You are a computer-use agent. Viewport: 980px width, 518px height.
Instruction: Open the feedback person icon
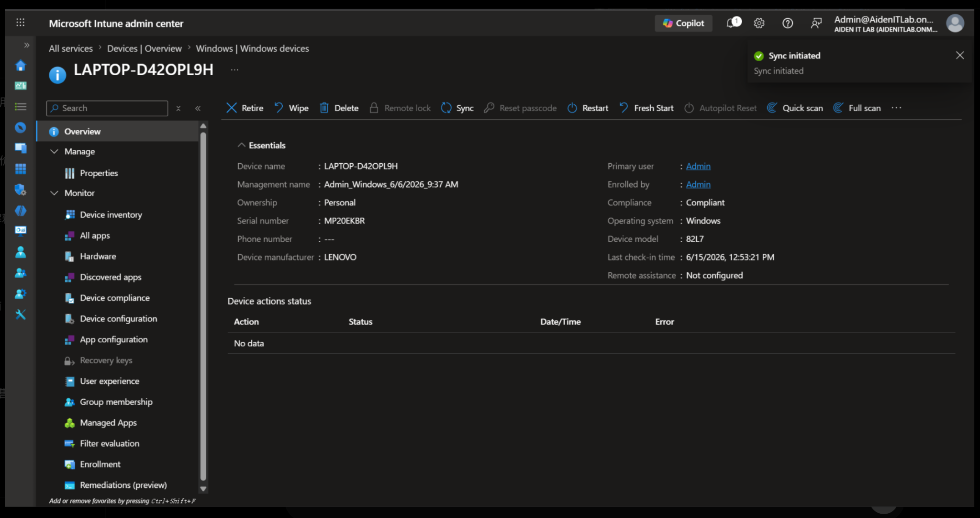click(x=816, y=23)
